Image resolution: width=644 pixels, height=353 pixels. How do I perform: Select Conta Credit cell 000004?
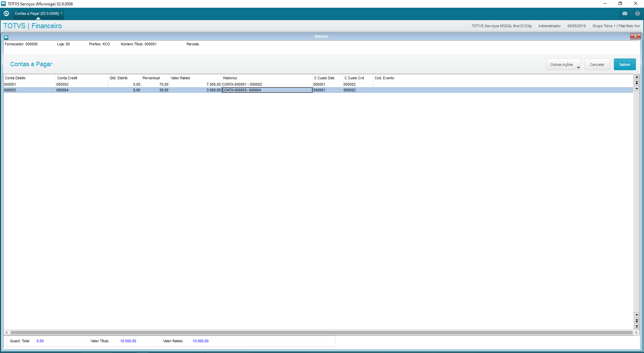(82, 90)
